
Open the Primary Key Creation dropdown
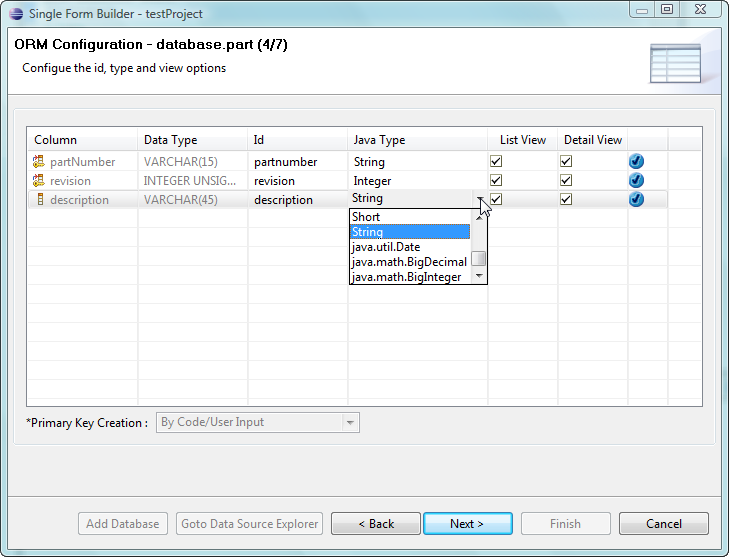pyautogui.click(x=350, y=423)
